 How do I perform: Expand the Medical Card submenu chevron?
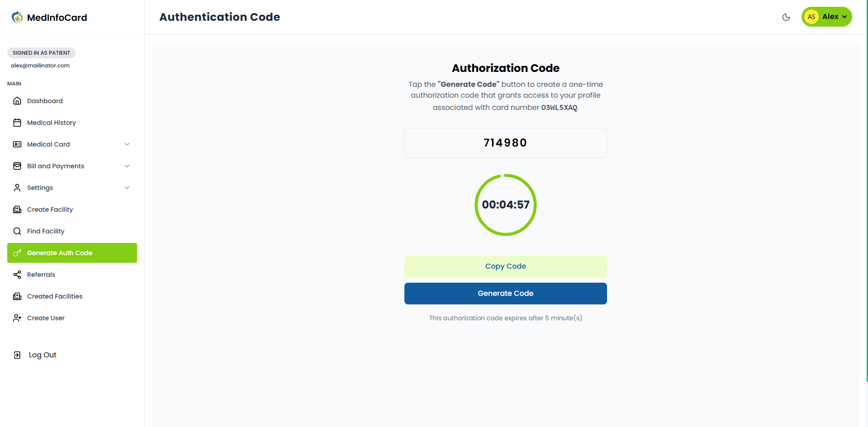click(x=127, y=144)
